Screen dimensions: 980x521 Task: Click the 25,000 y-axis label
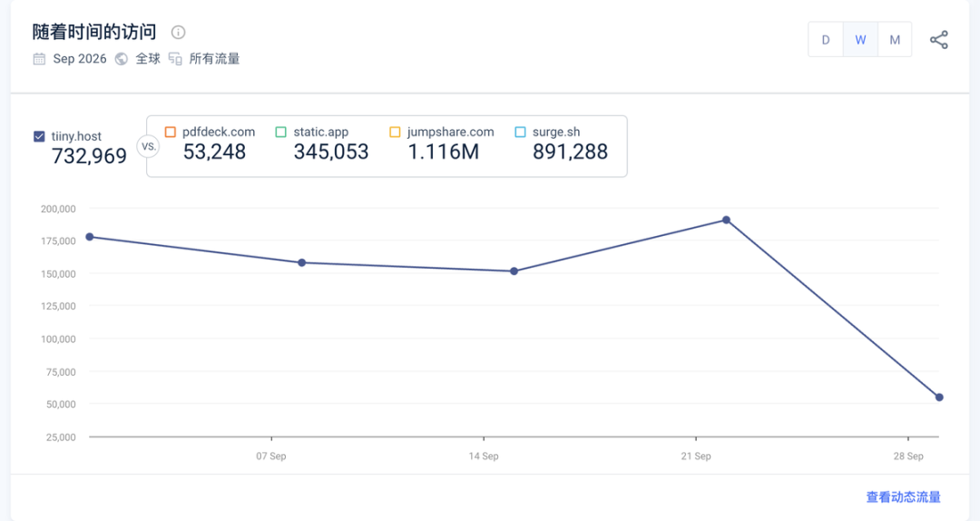(61, 437)
